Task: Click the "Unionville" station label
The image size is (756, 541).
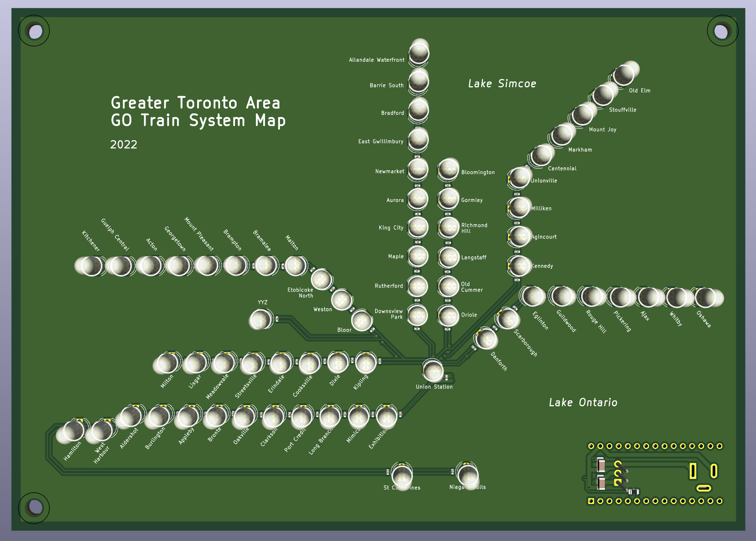Action: click(x=544, y=181)
